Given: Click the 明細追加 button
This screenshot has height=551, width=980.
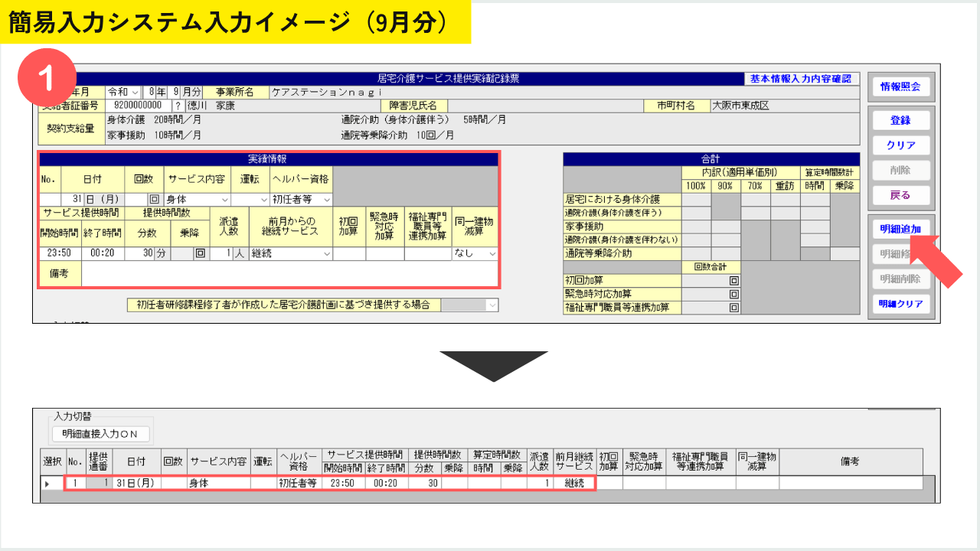Looking at the screenshot, I should click(900, 229).
